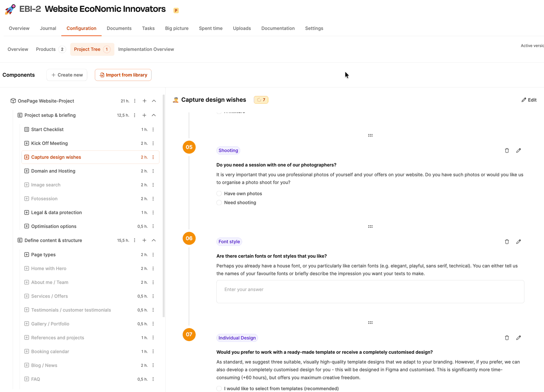Open Domain and Hosting tree item

[x=53, y=171]
